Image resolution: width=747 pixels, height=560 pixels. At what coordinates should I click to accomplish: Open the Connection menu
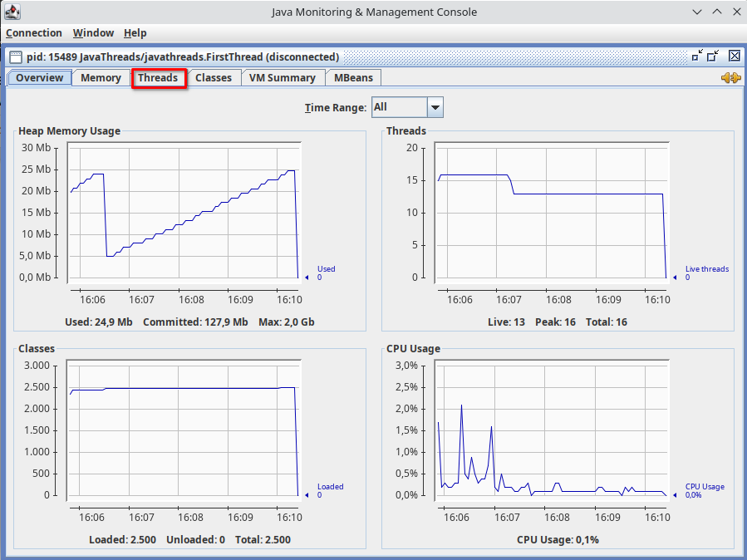click(x=34, y=33)
